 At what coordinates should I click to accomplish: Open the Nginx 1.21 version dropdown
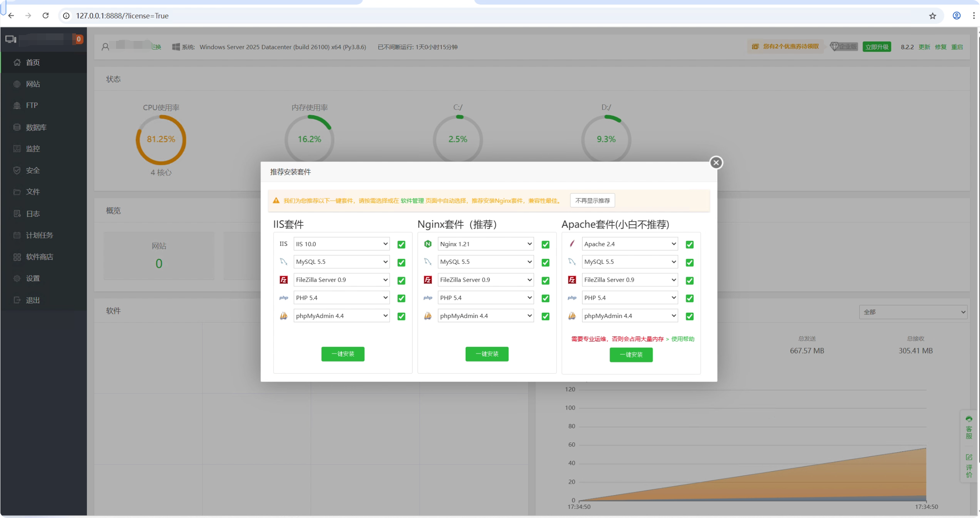(486, 244)
